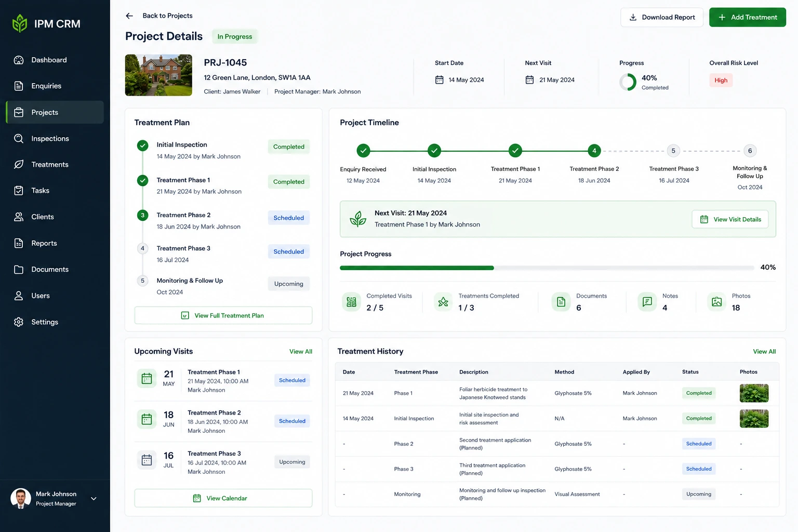Viewport: 798px width, 532px height.
Task: Click Upcoming badge for Monitoring & Follow Up
Action: coord(289,284)
